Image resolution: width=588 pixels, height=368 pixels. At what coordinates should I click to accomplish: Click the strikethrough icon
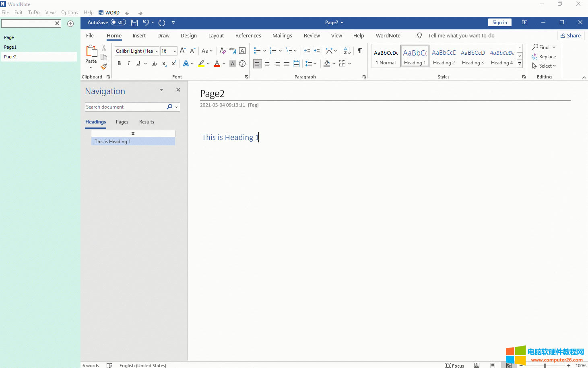(154, 64)
